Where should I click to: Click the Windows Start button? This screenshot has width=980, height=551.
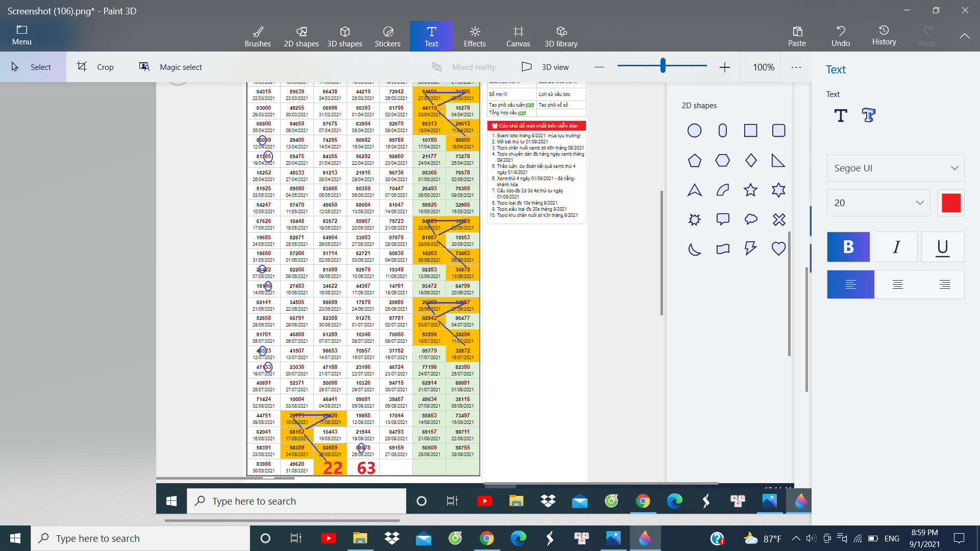(x=15, y=538)
